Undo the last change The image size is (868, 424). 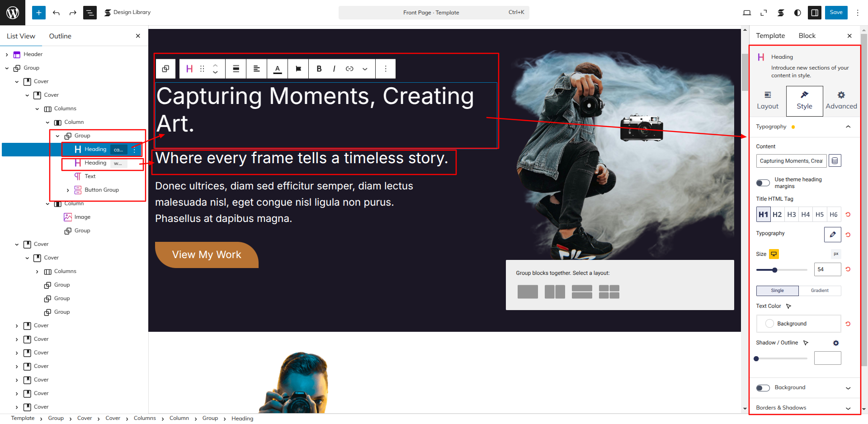click(x=56, y=13)
